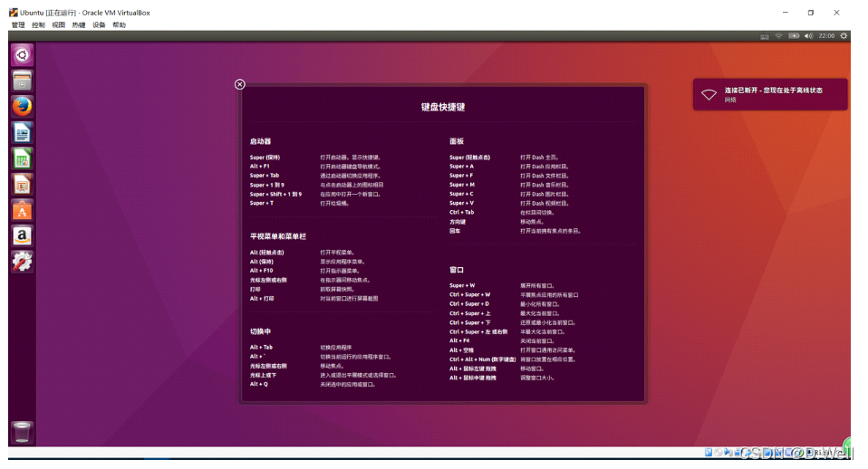Open the 控制 menu in VirtualBox

tap(38, 24)
